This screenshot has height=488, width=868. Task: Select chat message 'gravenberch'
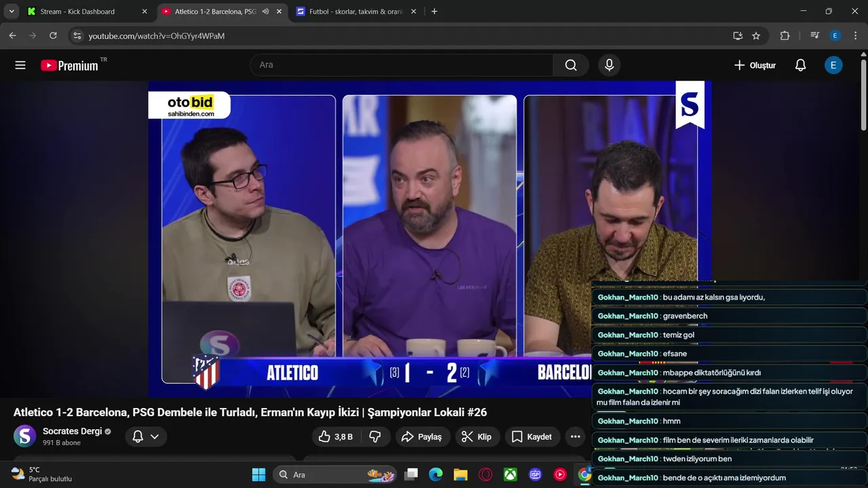(x=685, y=316)
